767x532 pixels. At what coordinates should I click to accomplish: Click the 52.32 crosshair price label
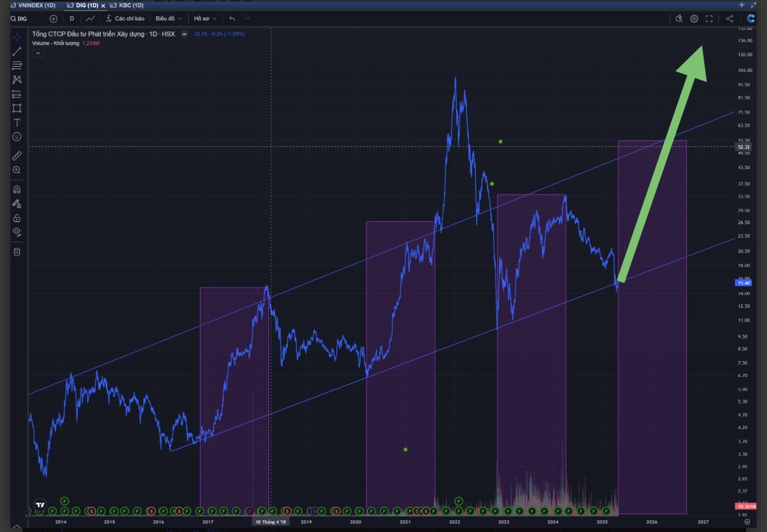[x=744, y=147]
